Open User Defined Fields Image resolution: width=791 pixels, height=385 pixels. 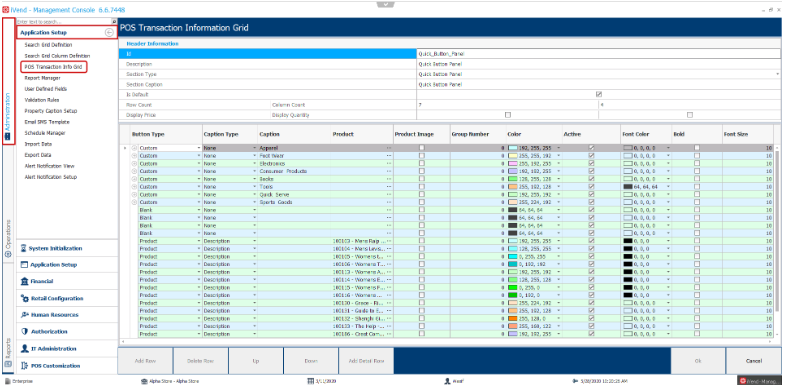(46, 89)
